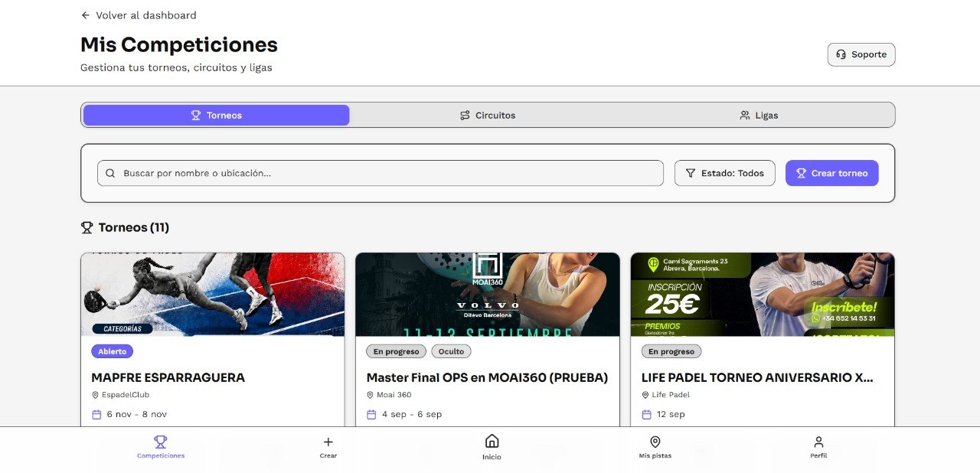
Task: Open the MOAI360 Volvo tournament banner image
Action: click(x=488, y=295)
